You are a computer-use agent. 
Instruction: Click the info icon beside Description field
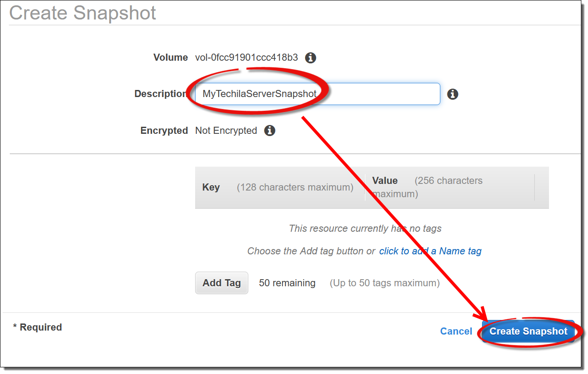(452, 94)
